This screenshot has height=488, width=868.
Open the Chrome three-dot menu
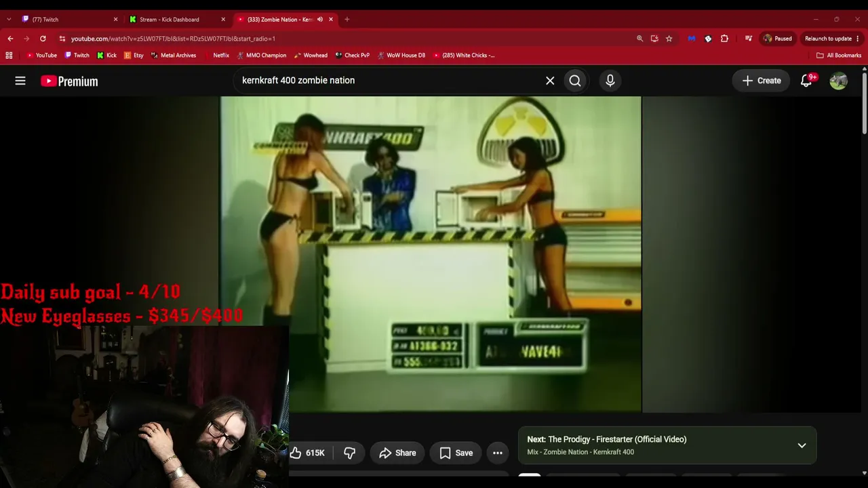coord(858,39)
